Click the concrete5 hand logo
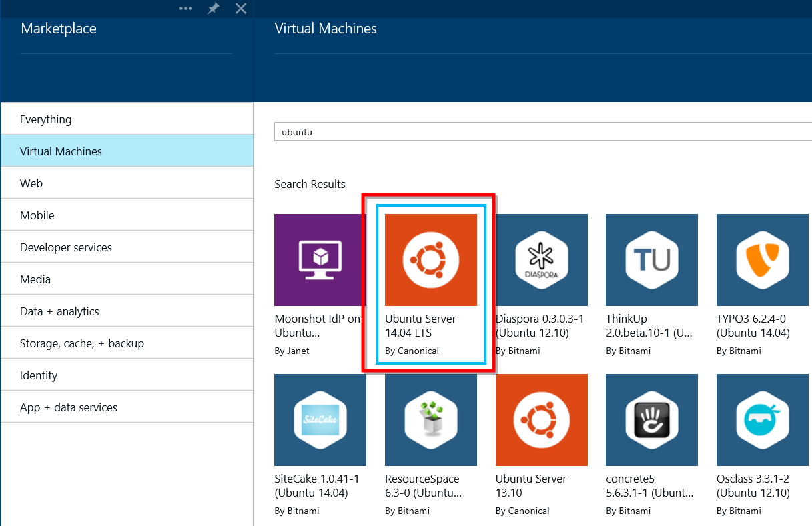This screenshot has width=812, height=526. 652,420
